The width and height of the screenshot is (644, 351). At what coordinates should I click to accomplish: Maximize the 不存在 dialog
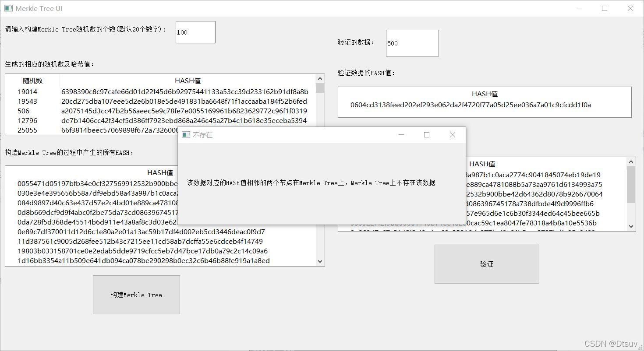pos(427,135)
